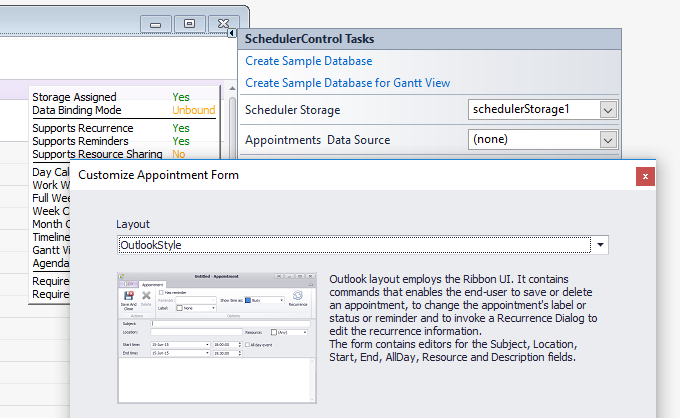Maximize the designer form window
Screen dimensions: 680x418
pyautogui.click(x=189, y=22)
